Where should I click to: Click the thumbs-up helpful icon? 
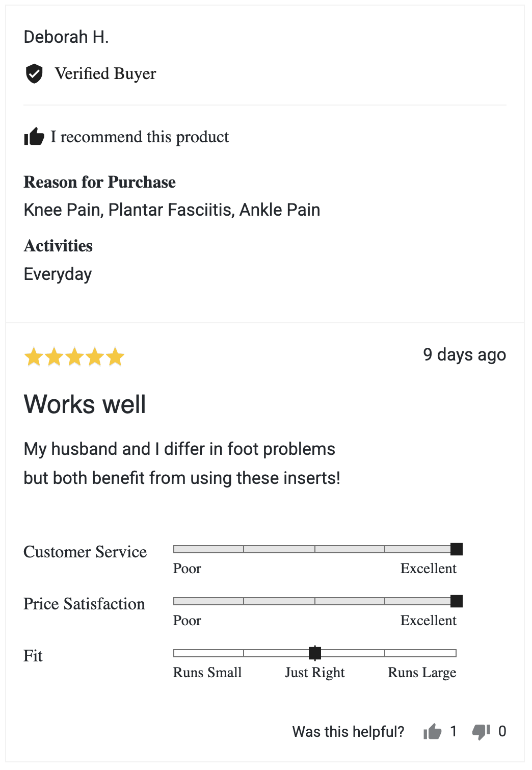pyautogui.click(x=432, y=732)
